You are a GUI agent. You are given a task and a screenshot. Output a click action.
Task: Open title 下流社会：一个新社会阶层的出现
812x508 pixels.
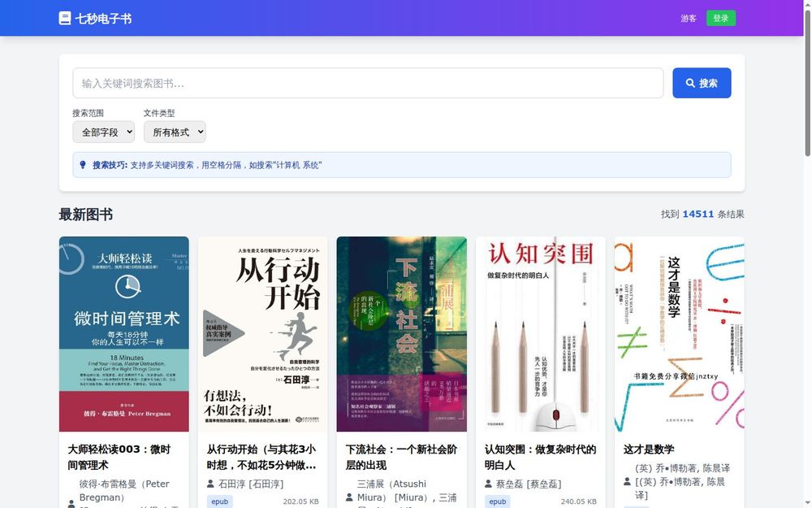pyautogui.click(x=401, y=457)
